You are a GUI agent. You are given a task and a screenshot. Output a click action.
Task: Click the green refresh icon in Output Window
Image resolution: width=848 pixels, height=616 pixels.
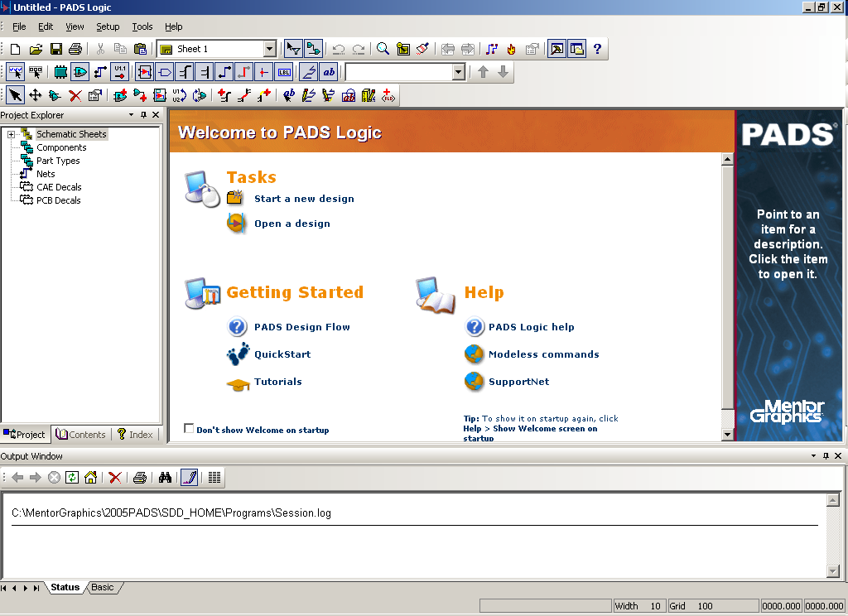72,478
